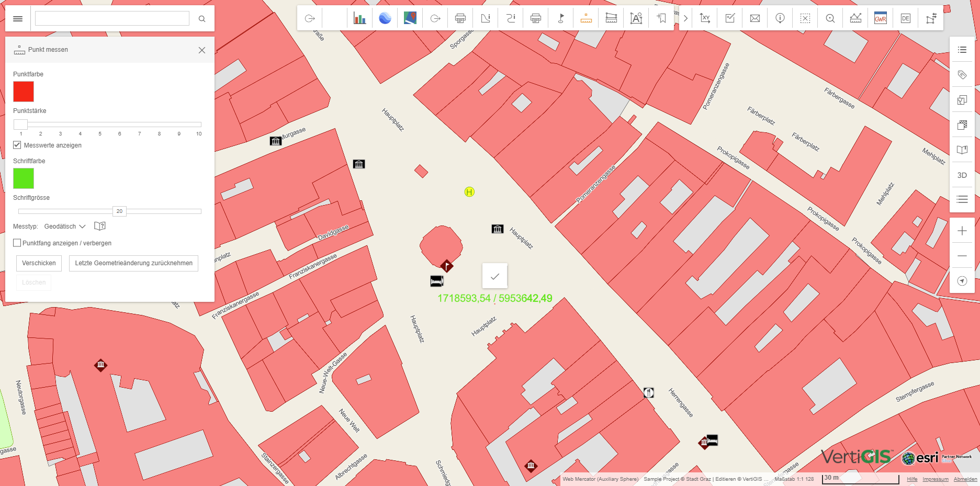The image size is (980, 486).
Task: Open the send-by-email tool
Action: pos(754,18)
